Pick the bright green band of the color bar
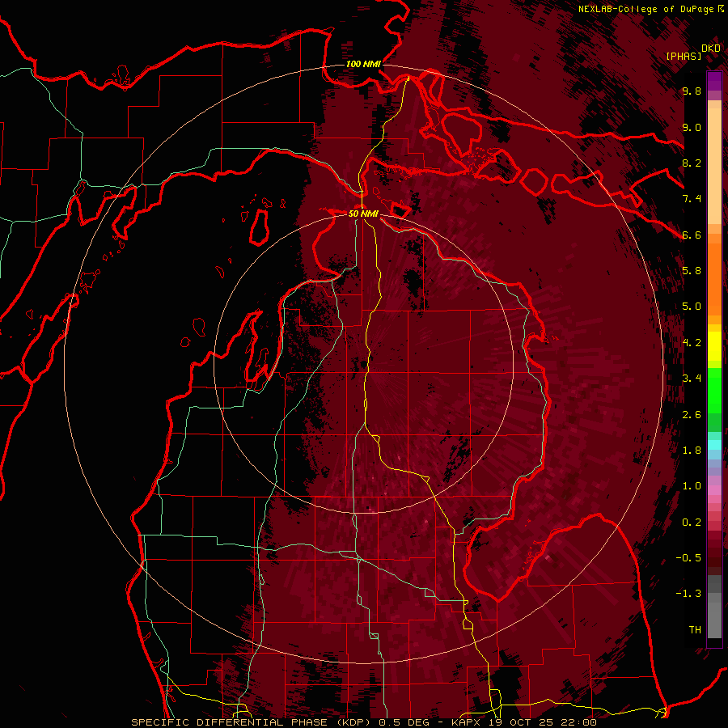Viewport: 728px width, 728px height. 714,391
